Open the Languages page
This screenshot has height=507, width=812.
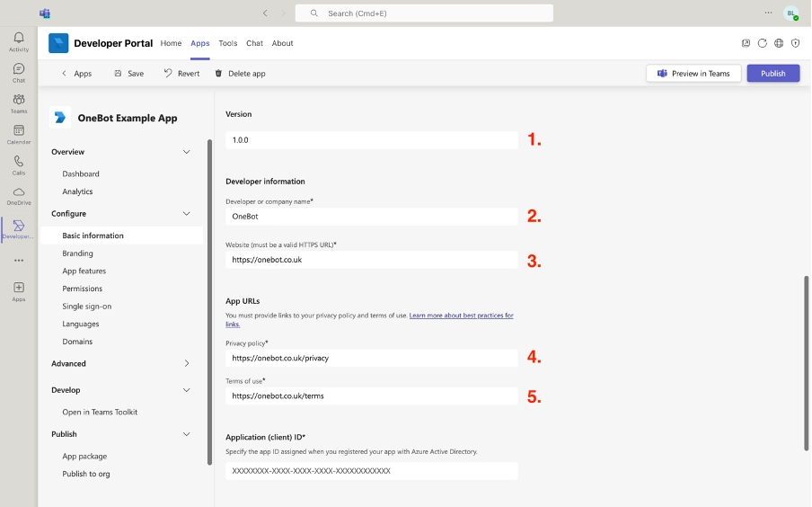81,324
